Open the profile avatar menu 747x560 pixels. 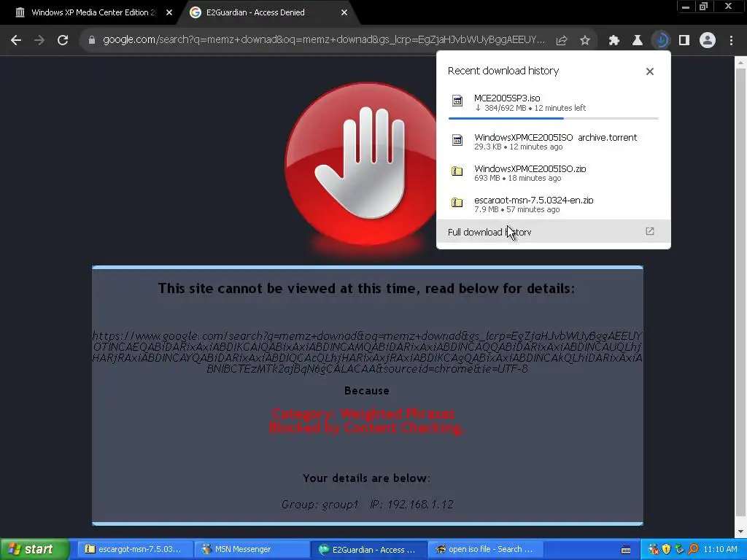(708, 41)
